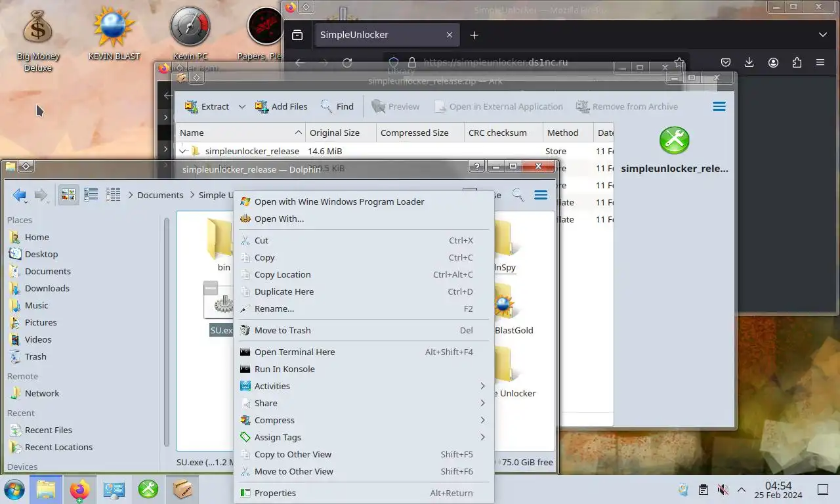Image resolution: width=840 pixels, height=504 pixels.
Task: Open Papers, Please desktop icon
Action: pos(262,34)
